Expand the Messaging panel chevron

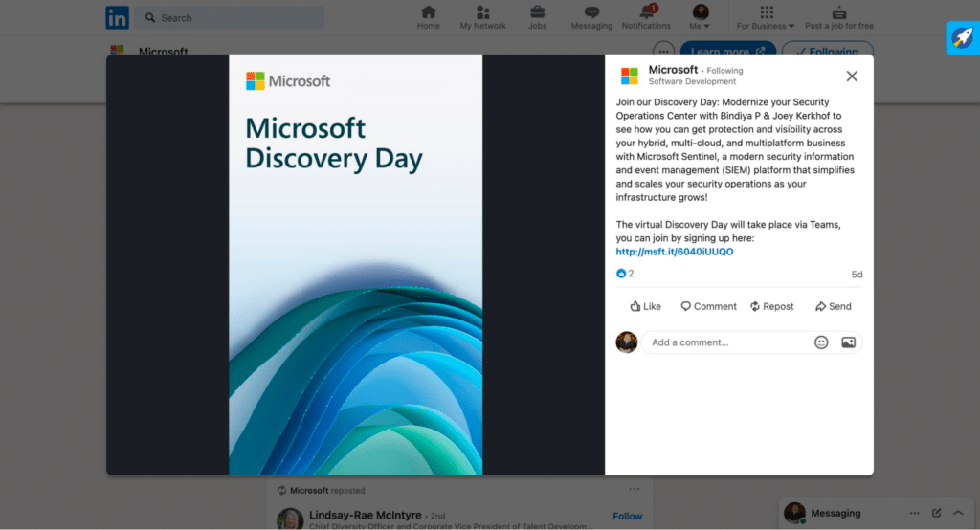coord(958,513)
